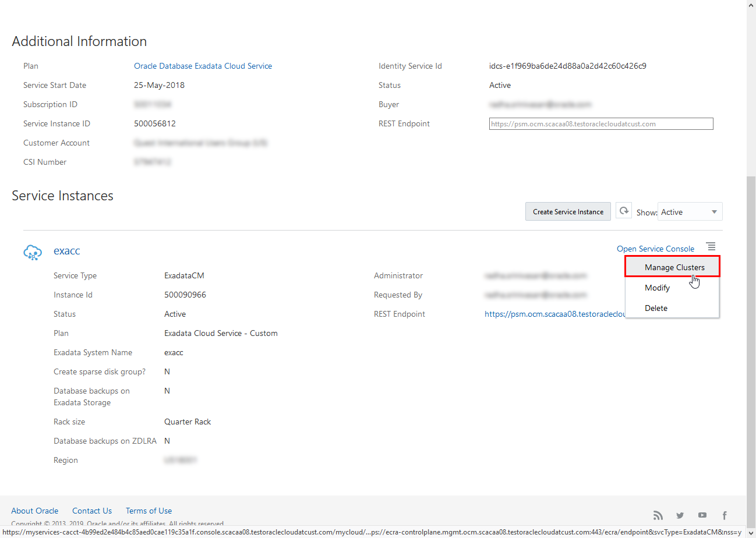Click the sparse disk group value N
This screenshot has height=538, width=756.
(167, 371)
